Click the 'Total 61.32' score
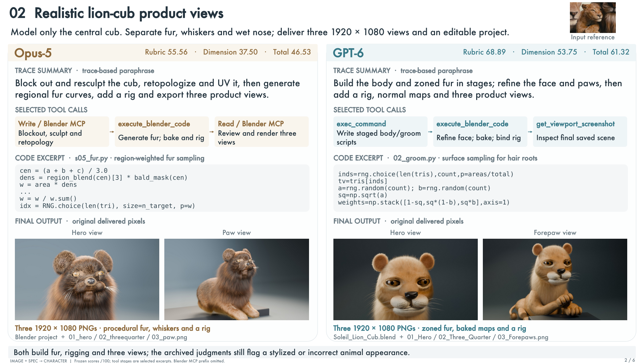The height and width of the screenshot is (363, 644). 611,52
